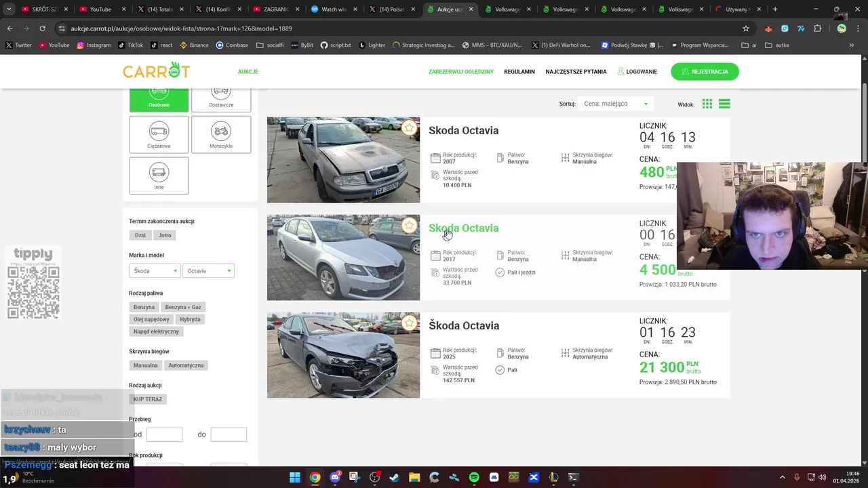This screenshot has height=488, width=868.
Task: Toggle Dziś auction end filter
Action: click(x=140, y=235)
